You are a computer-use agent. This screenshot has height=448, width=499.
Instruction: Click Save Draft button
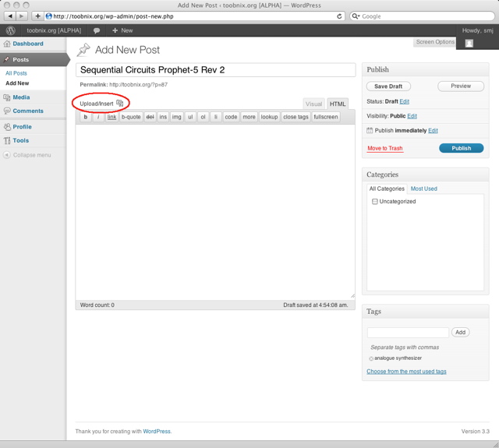coord(388,86)
